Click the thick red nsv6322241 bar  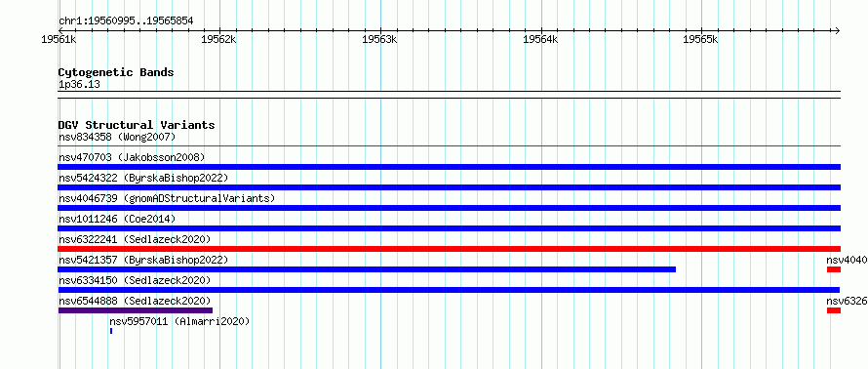449,249
